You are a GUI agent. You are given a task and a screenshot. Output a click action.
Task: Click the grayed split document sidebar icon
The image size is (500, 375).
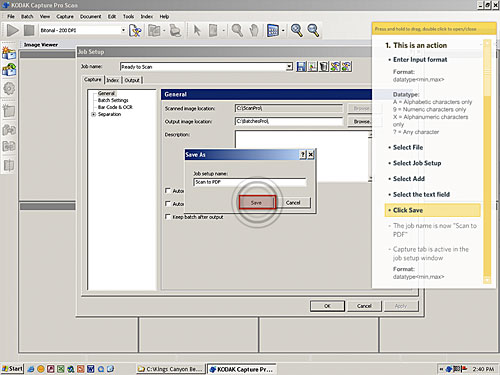[x=9, y=165]
